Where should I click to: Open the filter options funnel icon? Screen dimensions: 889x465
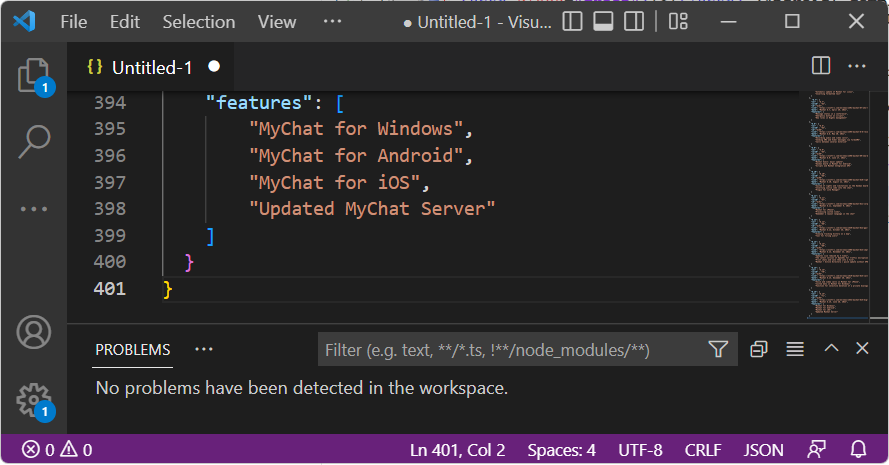718,349
